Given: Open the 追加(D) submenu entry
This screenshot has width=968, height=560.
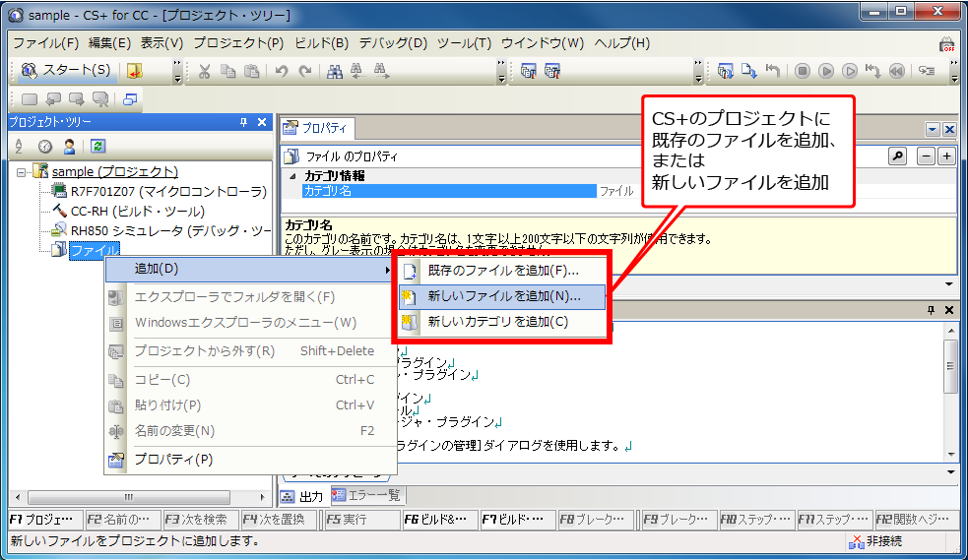Looking at the screenshot, I should click(250, 269).
